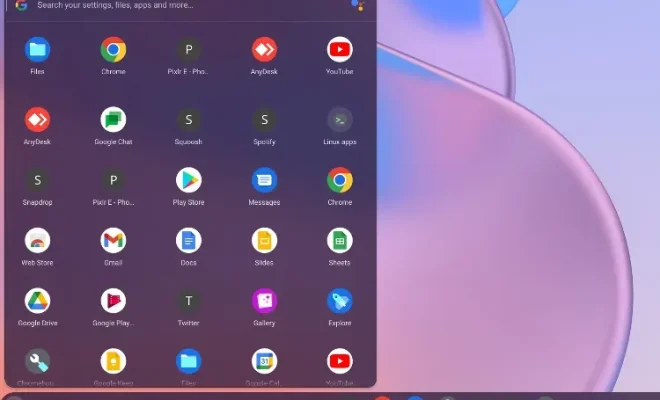Launch Google Sheets
Image resolution: width=660 pixels, height=400 pixels.
coord(340,240)
